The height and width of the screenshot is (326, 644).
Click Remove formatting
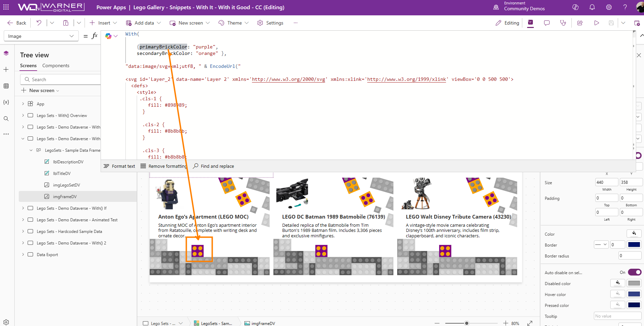coord(164,166)
